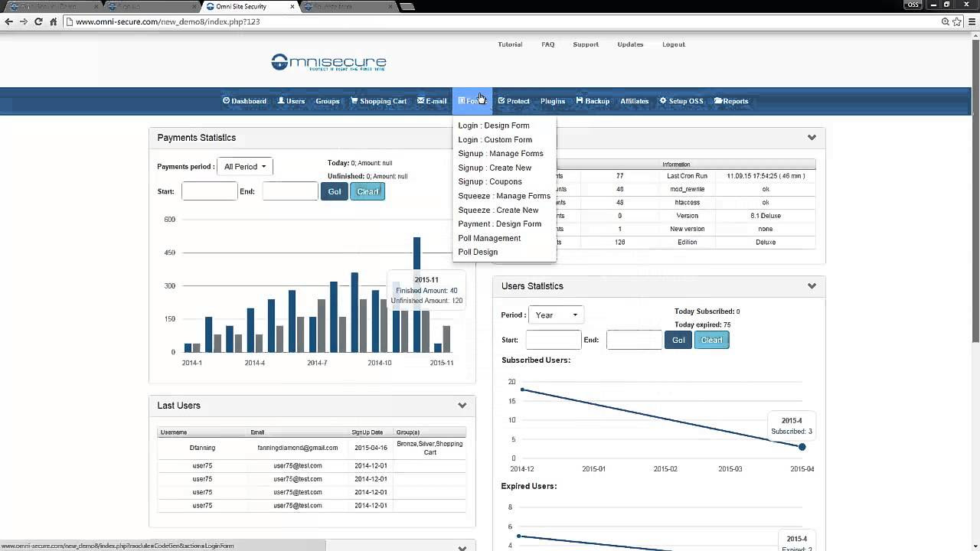Open the Protect menu
The height and width of the screenshot is (551, 980).
coord(513,101)
